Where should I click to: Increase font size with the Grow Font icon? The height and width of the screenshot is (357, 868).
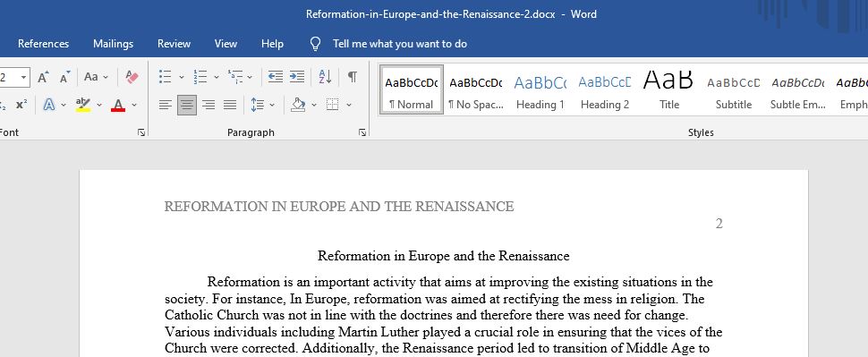44,77
